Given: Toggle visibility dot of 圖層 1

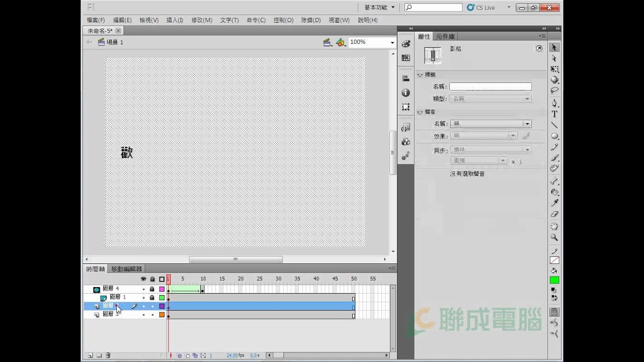Looking at the screenshot, I should click(143, 298).
